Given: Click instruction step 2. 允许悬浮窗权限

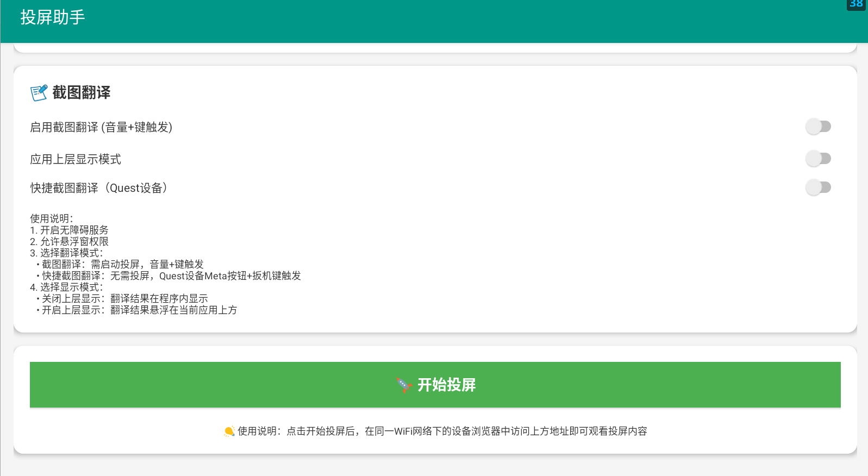Looking at the screenshot, I should (70, 241).
